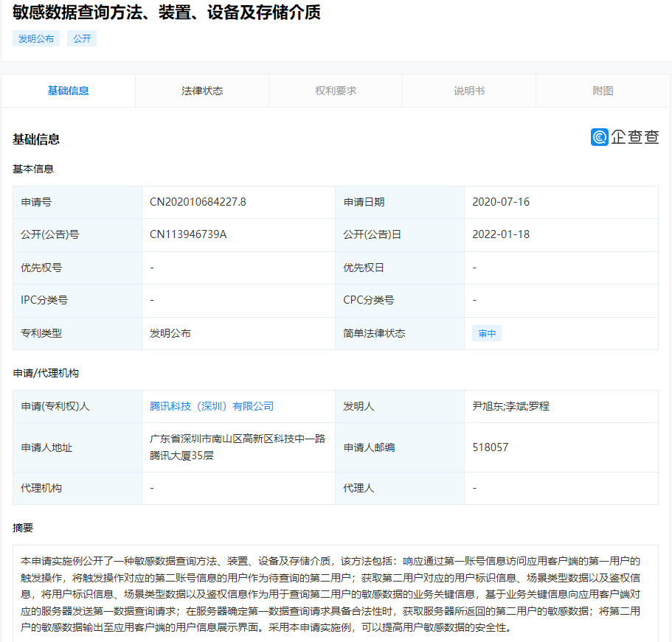Open the 腾讯科技（深圳）有限公司 applicant link

pyautogui.click(x=211, y=405)
